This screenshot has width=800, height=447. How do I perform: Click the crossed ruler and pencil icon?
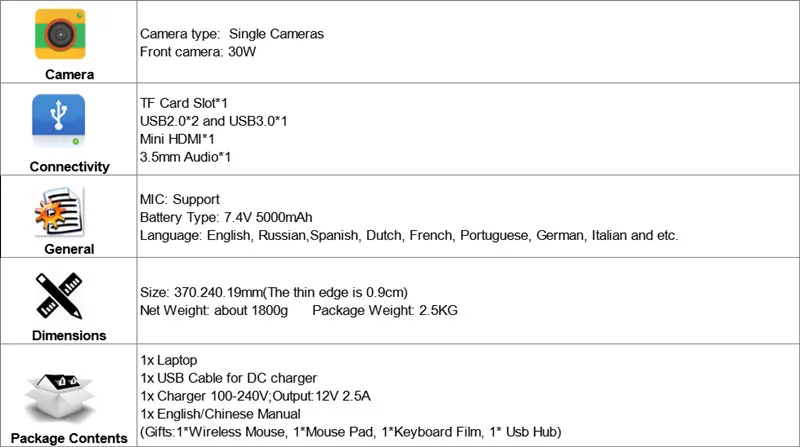59,295
